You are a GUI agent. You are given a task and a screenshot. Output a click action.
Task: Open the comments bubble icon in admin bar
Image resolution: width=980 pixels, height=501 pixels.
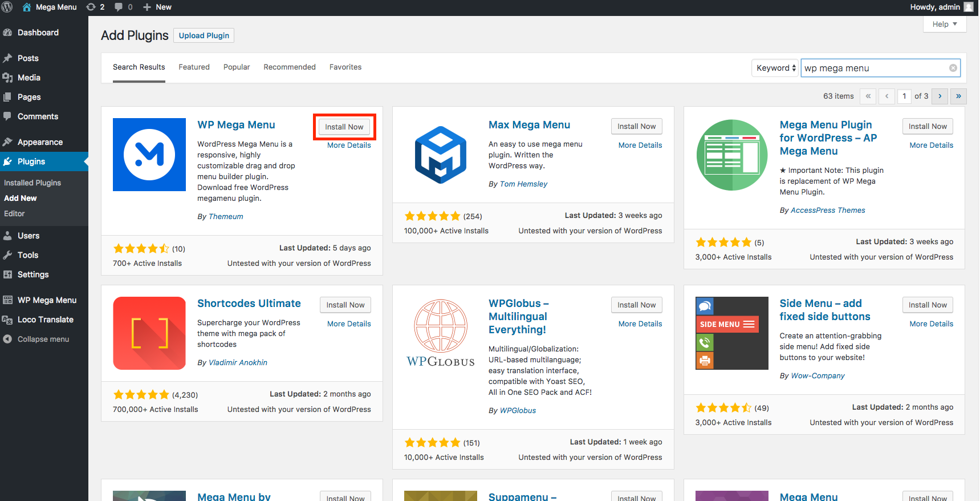[x=119, y=7]
